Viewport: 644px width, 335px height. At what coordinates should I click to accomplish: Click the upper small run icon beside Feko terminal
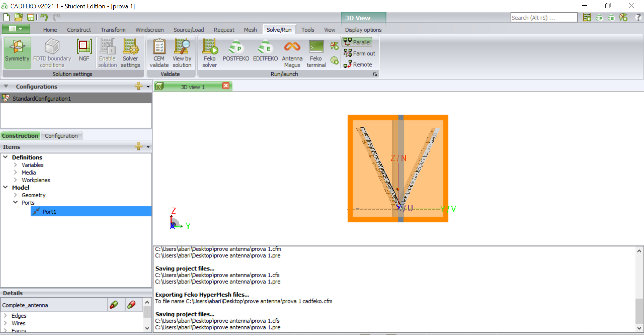click(334, 46)
